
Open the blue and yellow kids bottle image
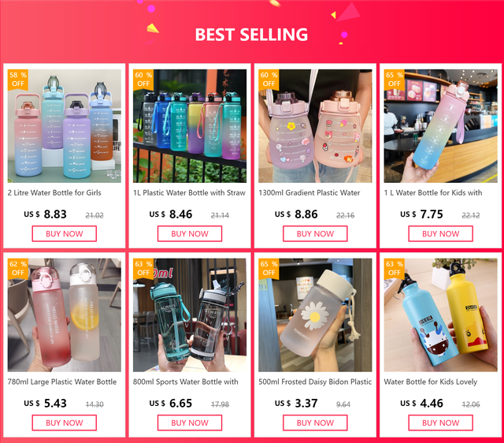point(441,315)
